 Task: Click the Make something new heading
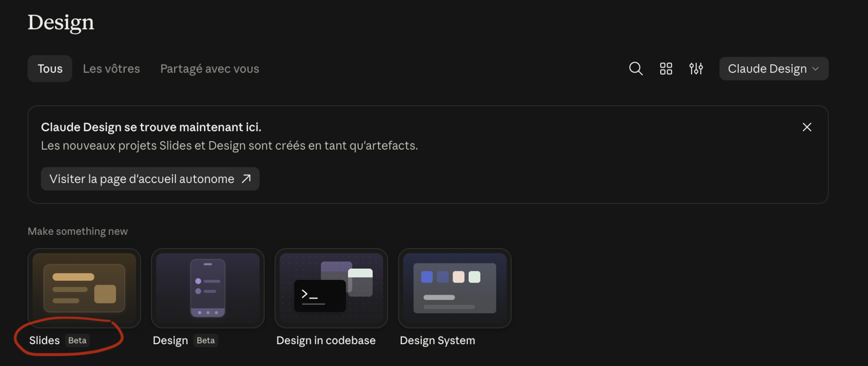click(78, 231)
